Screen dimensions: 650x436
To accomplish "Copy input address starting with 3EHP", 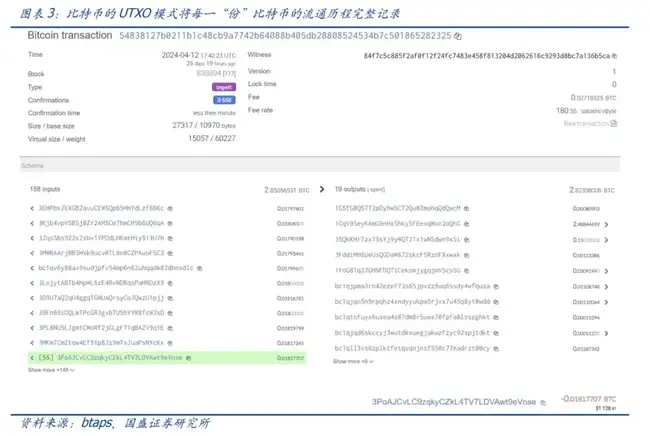I will (170, 208).
